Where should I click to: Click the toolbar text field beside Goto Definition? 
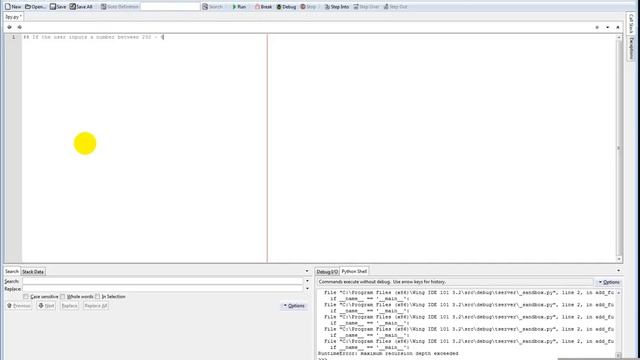[x=170, y=7]
